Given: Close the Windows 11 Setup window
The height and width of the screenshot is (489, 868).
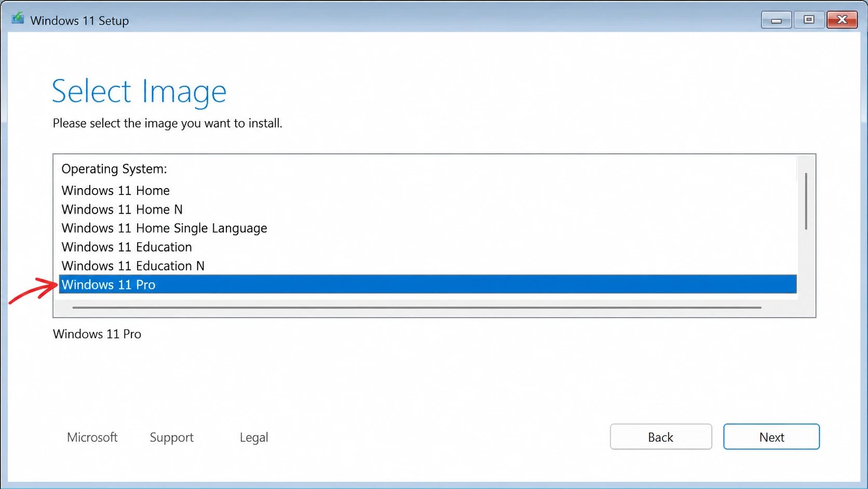Looking at the screenshot, I should point(842,20).
